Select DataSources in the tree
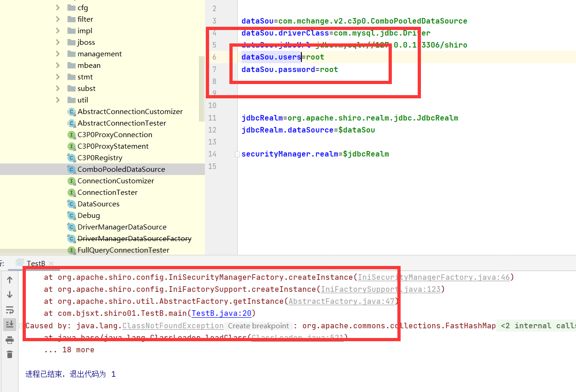Screen dimensions: 576x392 pos(98,204)
